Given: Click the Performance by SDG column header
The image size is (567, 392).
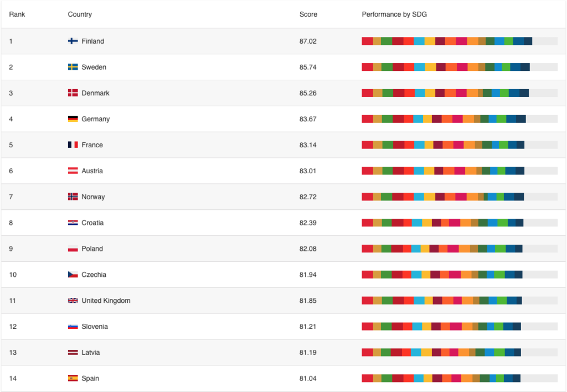Looking at the screenshot, I should (x=394, y=14).
